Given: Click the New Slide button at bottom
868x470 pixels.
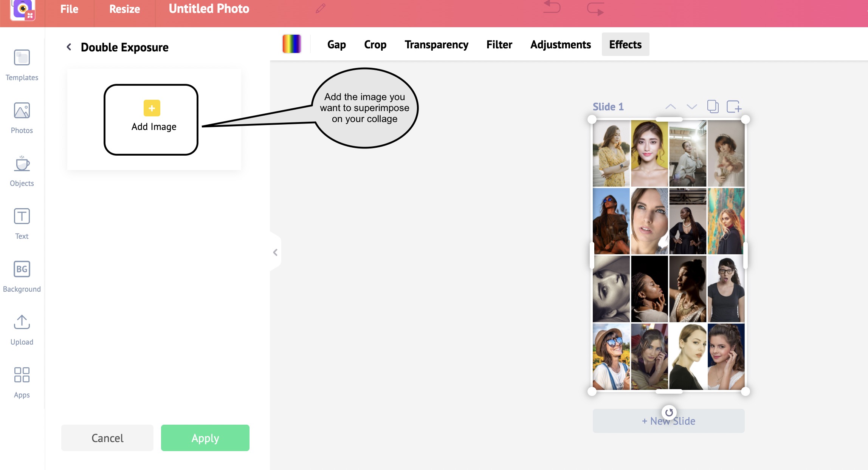Looking at the screenshot, I should pyautogui.click(x=669, y=421).
